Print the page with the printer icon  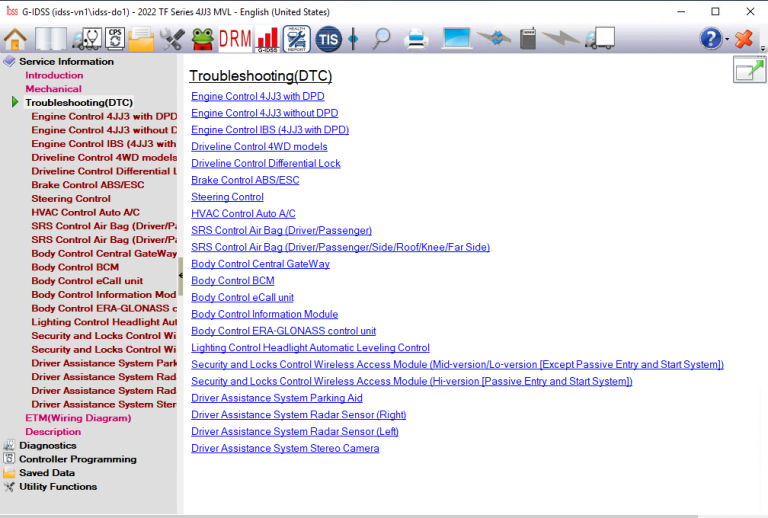click(416, 39)
